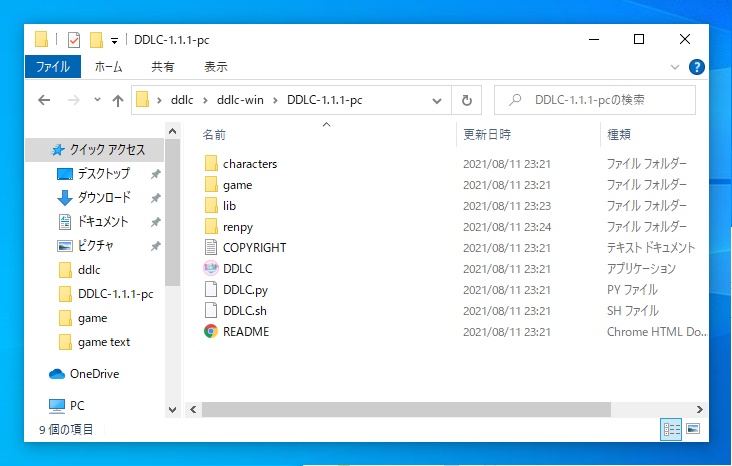Open ピクチャ in quick access
The height and width of the screenshot is (466, 732).
coord(95,246)
